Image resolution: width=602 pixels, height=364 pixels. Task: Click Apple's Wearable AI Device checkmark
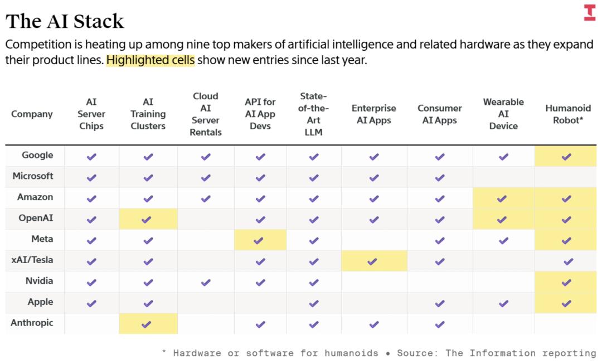click(503, 303)
